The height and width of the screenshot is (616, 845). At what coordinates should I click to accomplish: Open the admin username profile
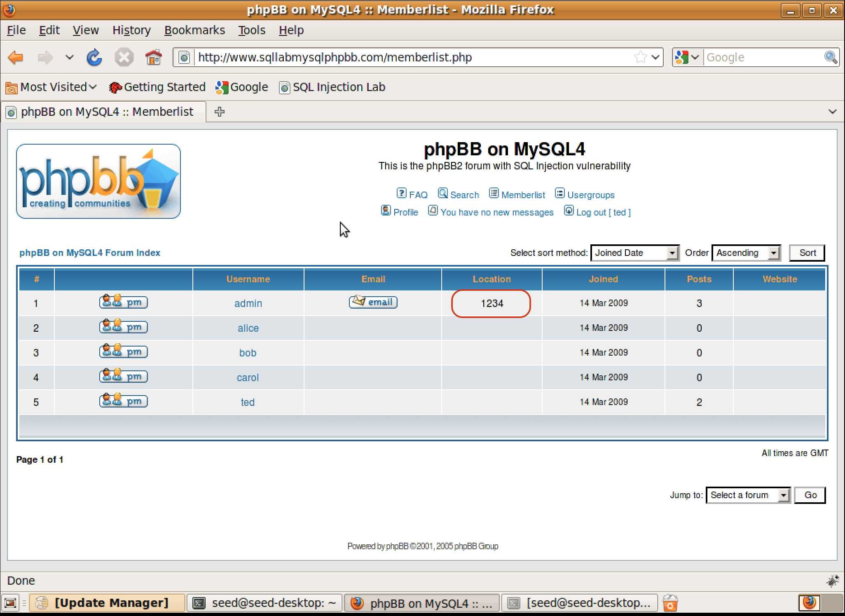click(x=248, y=303)
